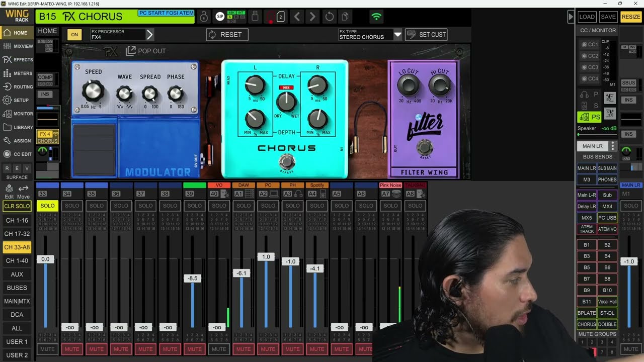The height and width of the screenshot is (362, 644).
Task: Open the Assign page
Action: pyautogui.click(x=17, y=141)
